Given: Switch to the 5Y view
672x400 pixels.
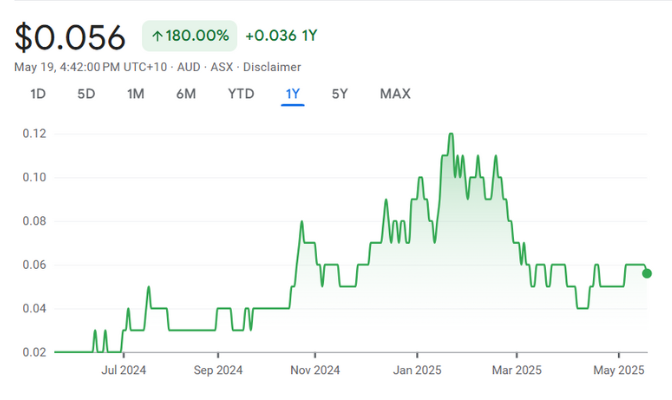Looking at the screenshot, I should tap(340, 94).
